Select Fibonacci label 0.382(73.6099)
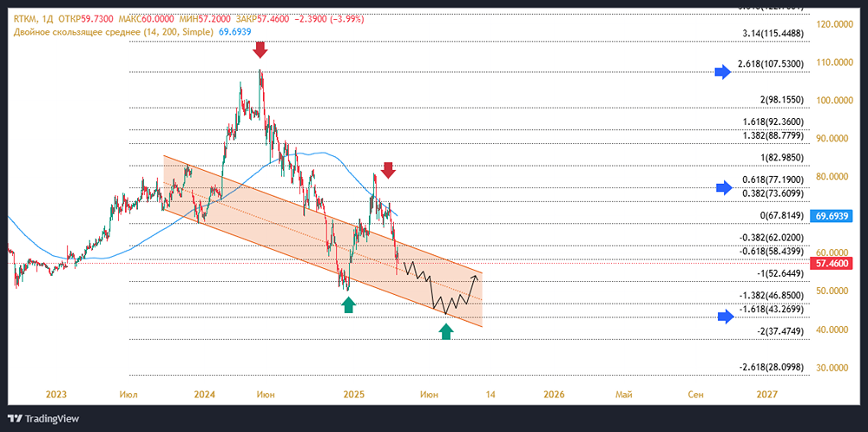 (x=773, y=193)
